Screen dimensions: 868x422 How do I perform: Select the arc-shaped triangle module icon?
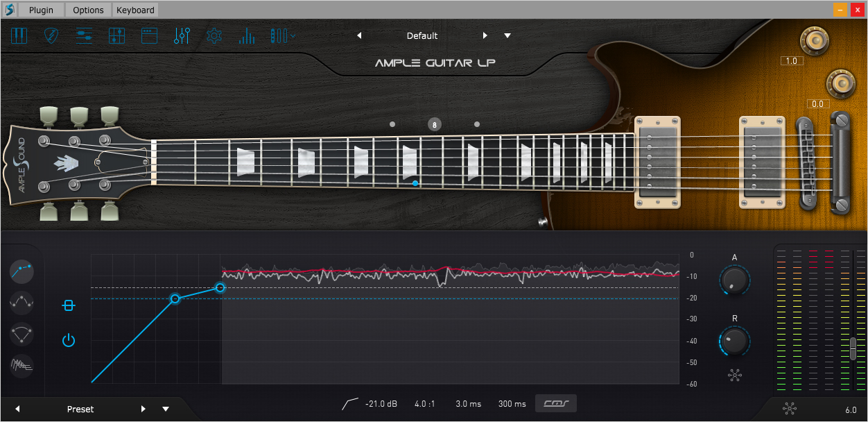click(22, 334)
